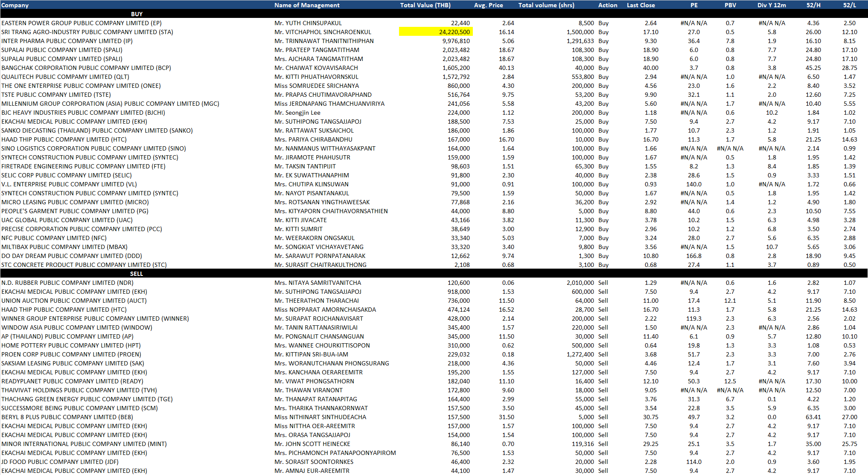Click SINO LOGISTICS CORPORATION (SINO) cell
The width and height of the screenshot is (868, 475).
pyautogui.click(x=93, y=148)
